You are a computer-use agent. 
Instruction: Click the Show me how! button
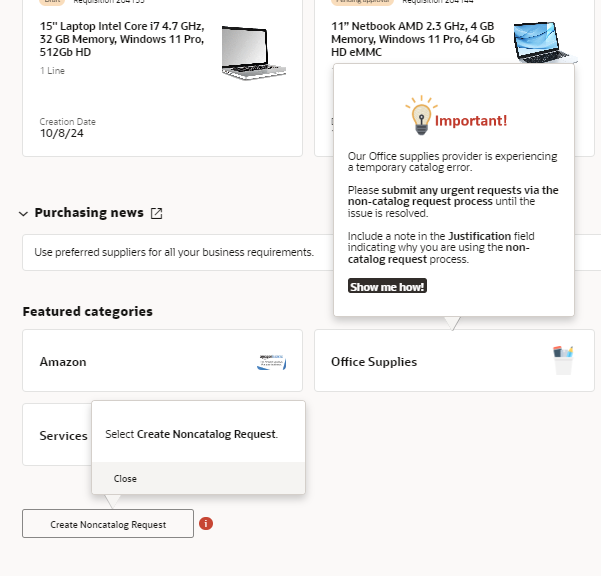(x=387, y=287)
